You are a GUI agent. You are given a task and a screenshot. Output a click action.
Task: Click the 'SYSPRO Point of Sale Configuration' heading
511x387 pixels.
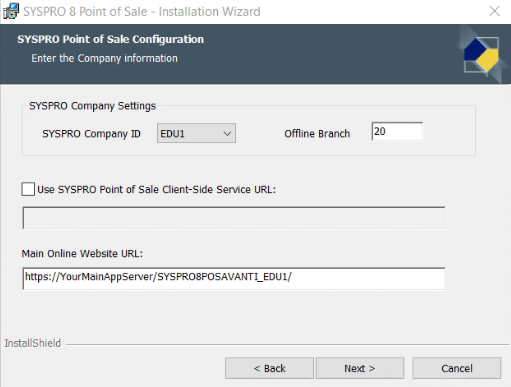point(110,39)
